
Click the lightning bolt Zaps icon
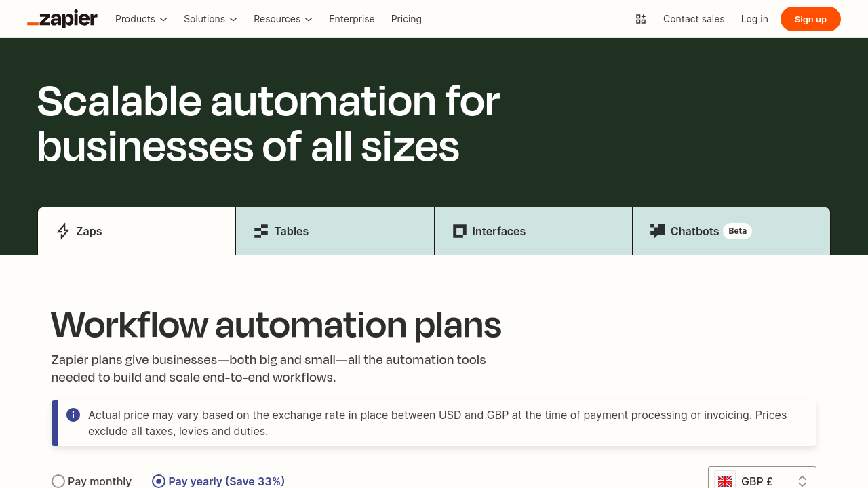coord(63,231)
